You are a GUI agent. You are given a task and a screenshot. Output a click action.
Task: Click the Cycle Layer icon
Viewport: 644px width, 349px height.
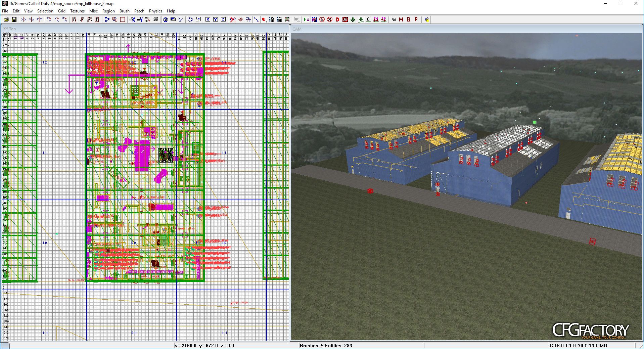(x=155, y=19)
